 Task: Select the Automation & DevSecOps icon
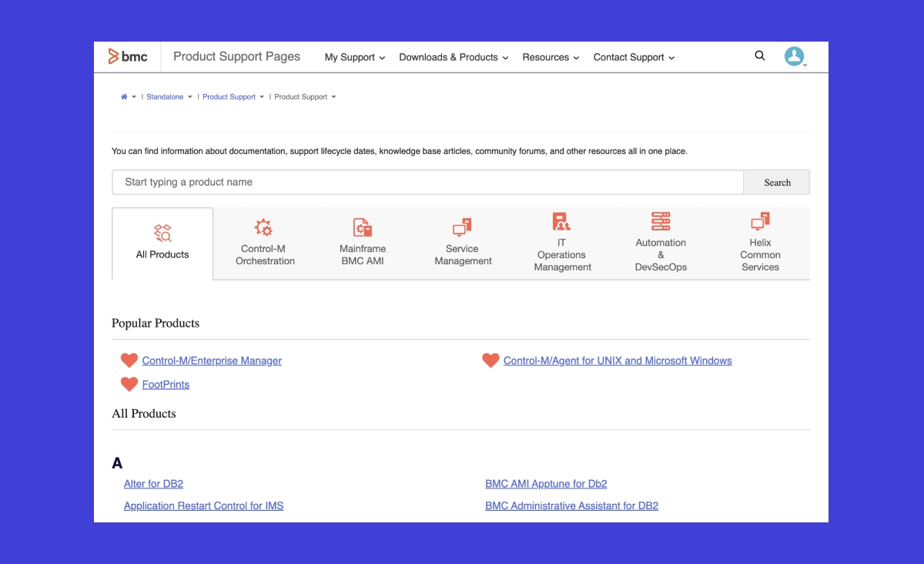point(661,222)
